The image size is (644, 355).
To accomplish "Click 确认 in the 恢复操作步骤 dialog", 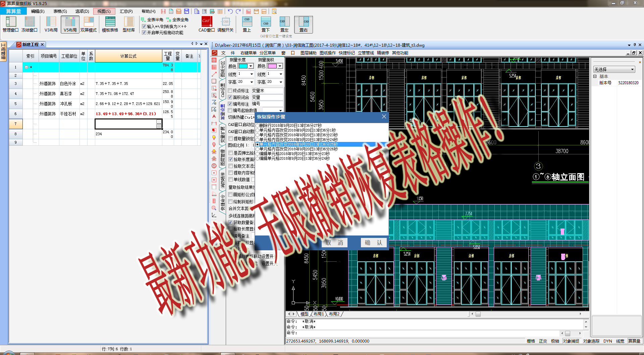I will pyautogui.click(x=373, y=243).
